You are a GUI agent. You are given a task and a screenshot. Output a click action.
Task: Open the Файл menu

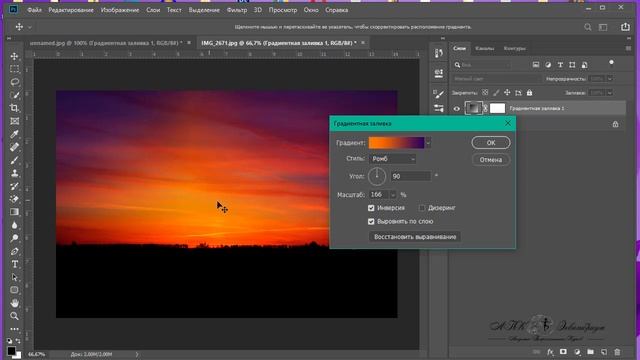coord(34,10)
